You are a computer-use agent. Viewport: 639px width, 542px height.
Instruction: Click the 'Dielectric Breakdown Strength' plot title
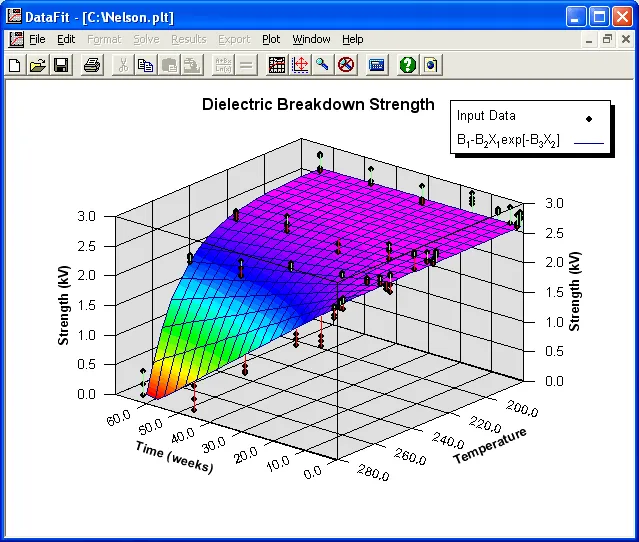click(318, 105)
